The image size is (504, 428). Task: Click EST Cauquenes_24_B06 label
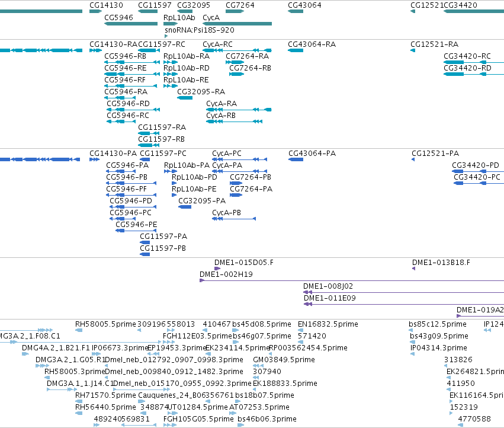click(x=171, y=395)
